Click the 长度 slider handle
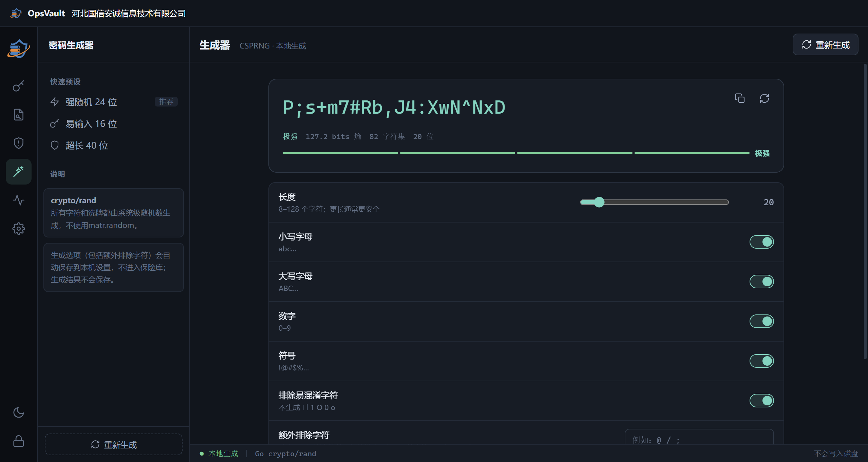Viewport: 868px width, 462px height. (599, 202)
